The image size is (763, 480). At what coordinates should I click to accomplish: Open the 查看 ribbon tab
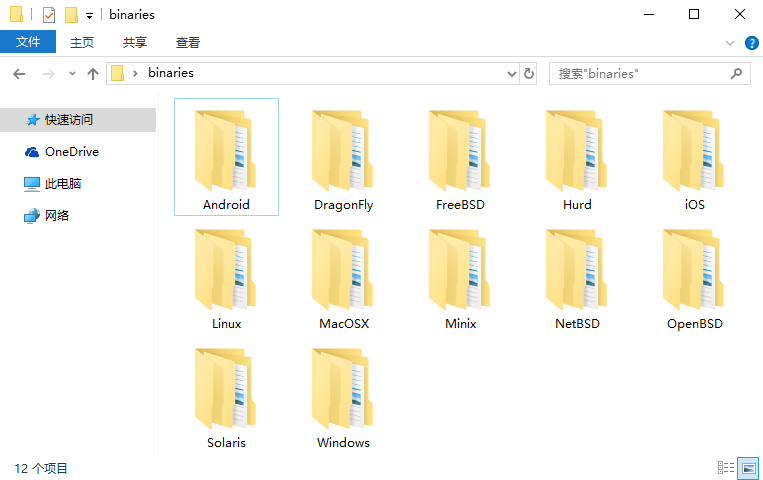click(188, 42)
